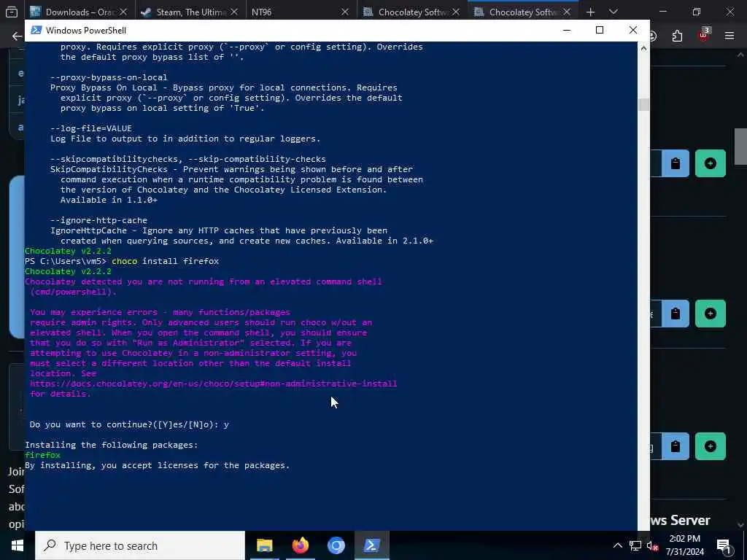Click 'By installing, you accept licenses' line
This screenshot has height=560, width=747.
click(158, 466)
